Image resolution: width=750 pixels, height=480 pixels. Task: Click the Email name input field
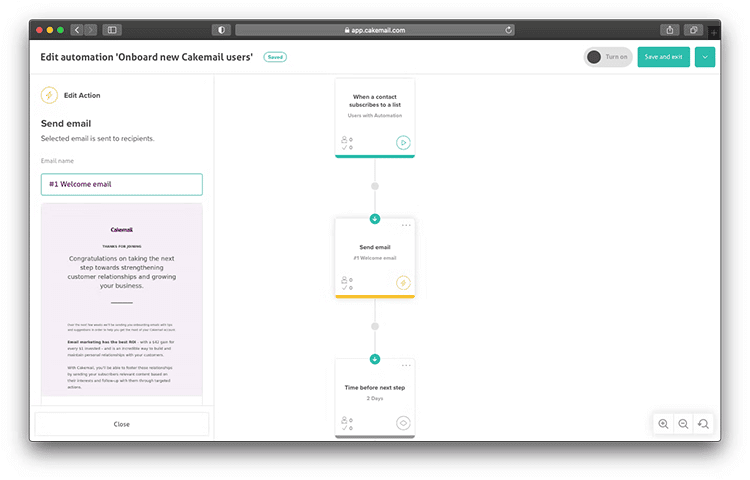(x=121, y=184)
